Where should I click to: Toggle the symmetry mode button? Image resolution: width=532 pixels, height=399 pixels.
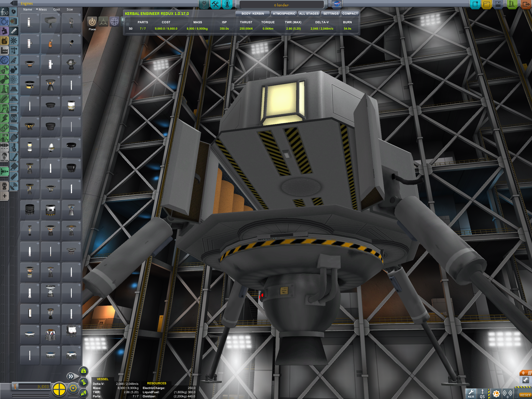[59, 389]
